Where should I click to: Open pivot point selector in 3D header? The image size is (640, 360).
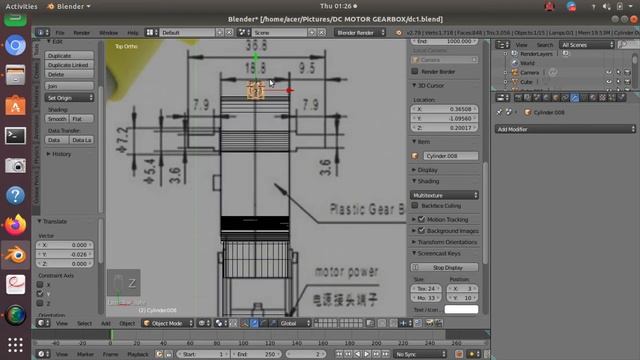click(x=221, y=323)
